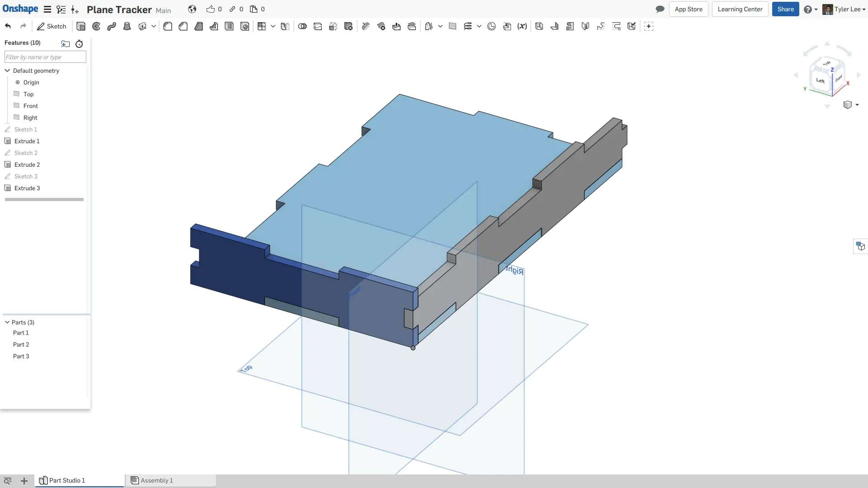The image size is (868, 488).
Task: Click the Share button
Action: [x=786, y=9]
